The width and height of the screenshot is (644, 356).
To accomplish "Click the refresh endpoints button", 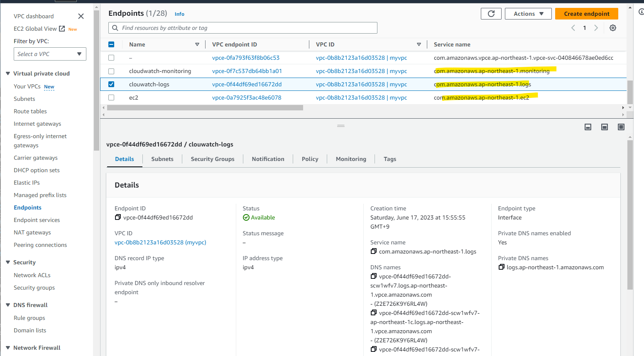I will click(491, 14).
